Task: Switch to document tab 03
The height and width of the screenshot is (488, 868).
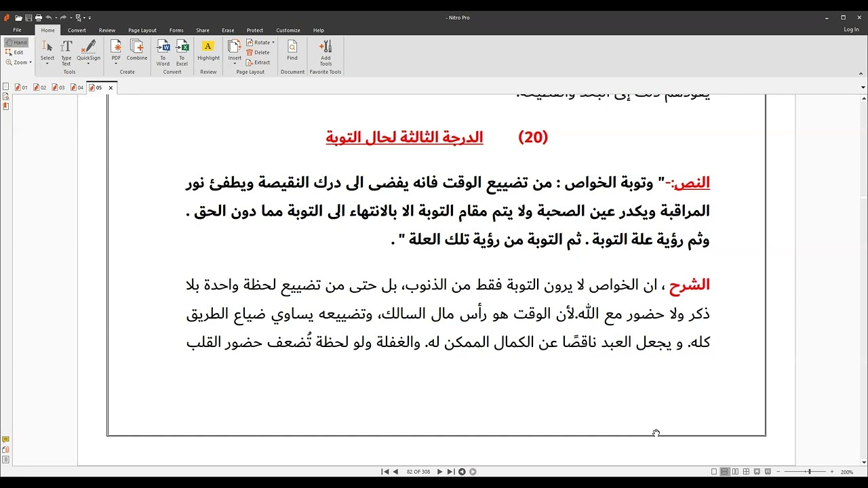Action: 58,87
